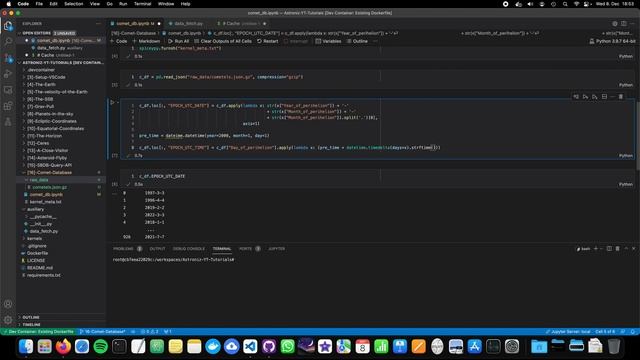Add a new terminal with plus

pos(596,249)
